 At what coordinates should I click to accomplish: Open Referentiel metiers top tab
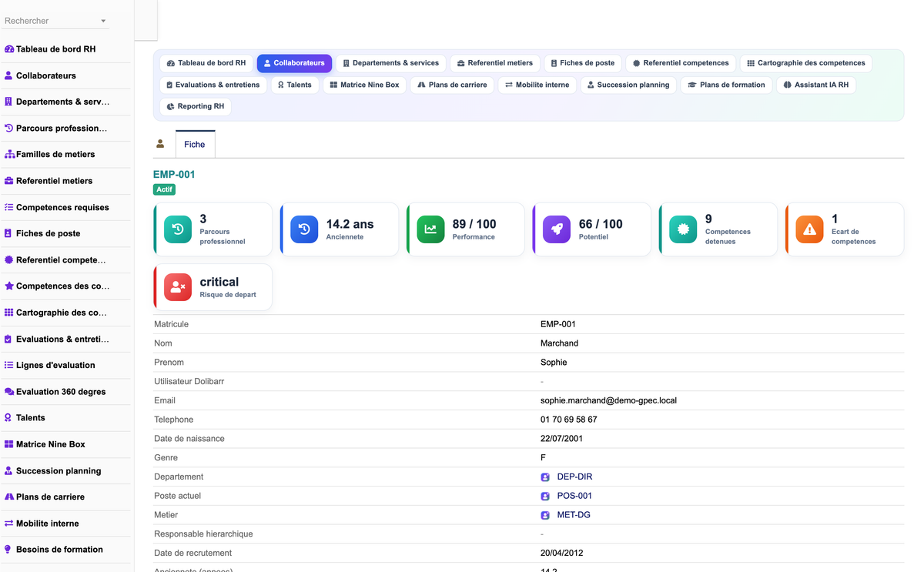point(495,63)
